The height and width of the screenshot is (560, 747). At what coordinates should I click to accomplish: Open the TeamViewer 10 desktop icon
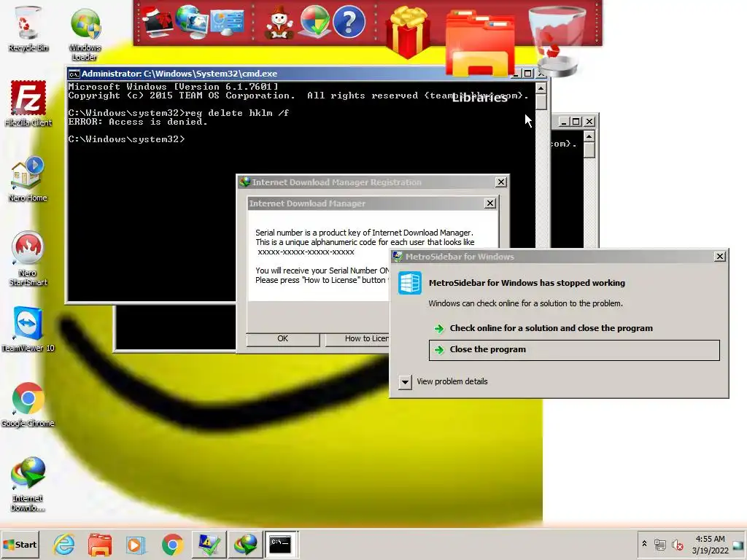28,329
